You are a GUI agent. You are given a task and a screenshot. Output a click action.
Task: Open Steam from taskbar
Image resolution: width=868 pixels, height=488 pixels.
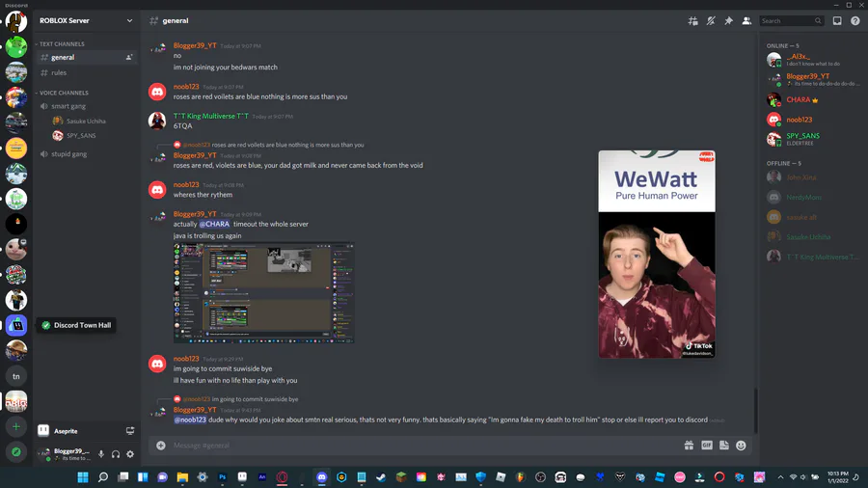pos(381,477)
